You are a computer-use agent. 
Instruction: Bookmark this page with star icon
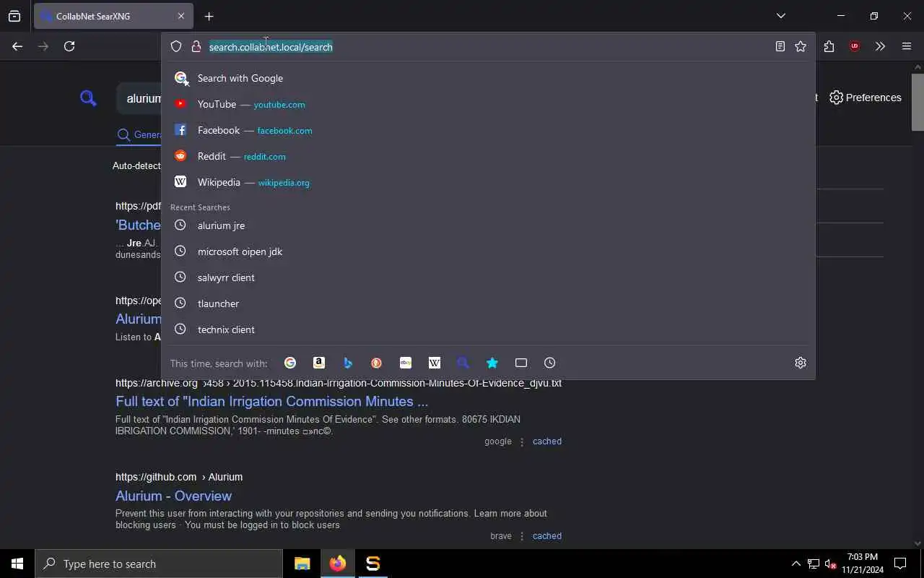point(801,46)
